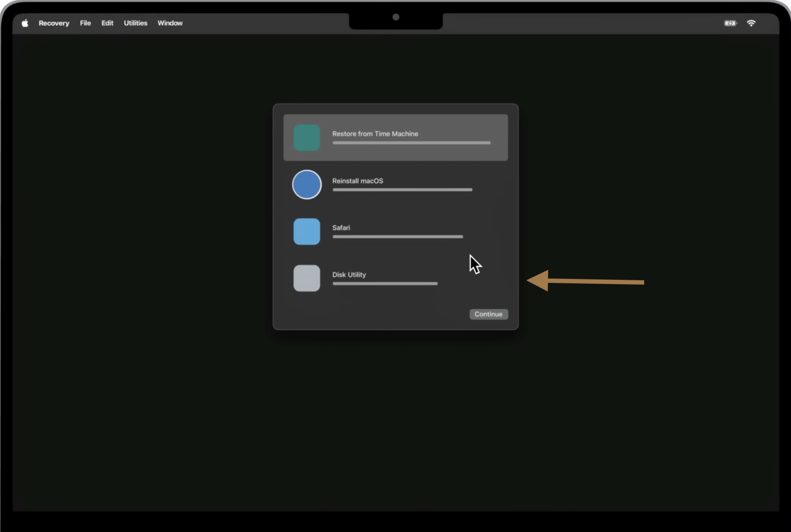Open the Apple menu
791x532 pixels.
(x=25, y=23)
